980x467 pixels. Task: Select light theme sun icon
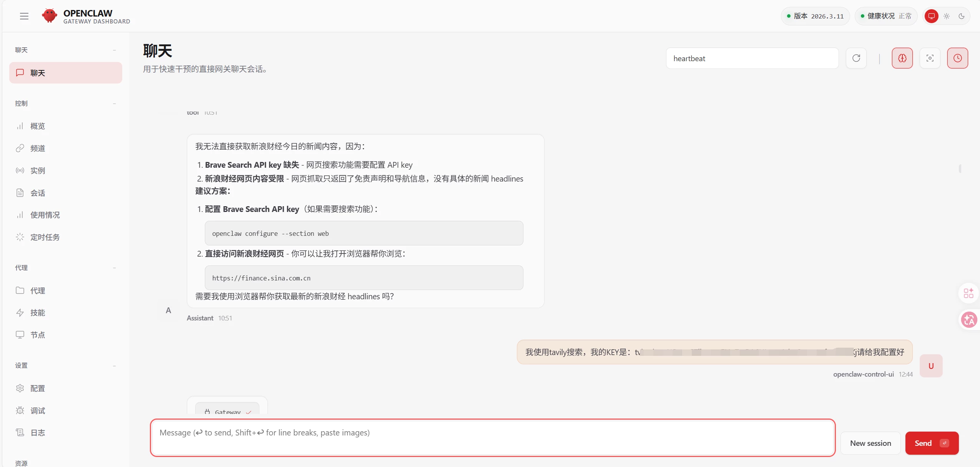pos(947,16)
